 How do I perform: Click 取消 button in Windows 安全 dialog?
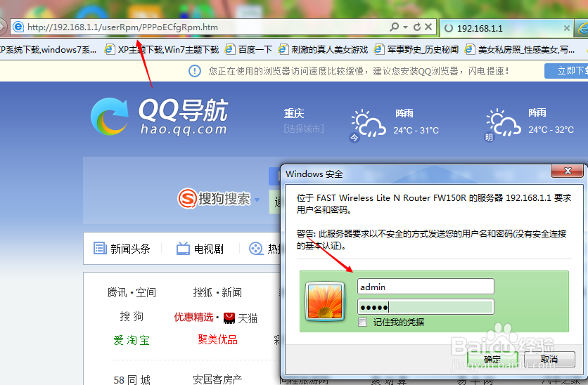tap(549, 360)
